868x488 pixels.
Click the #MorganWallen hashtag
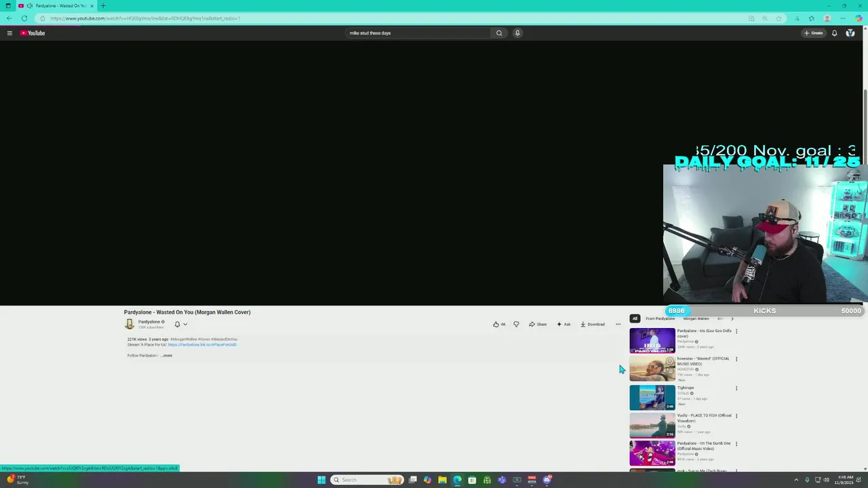tap(183, 339)
